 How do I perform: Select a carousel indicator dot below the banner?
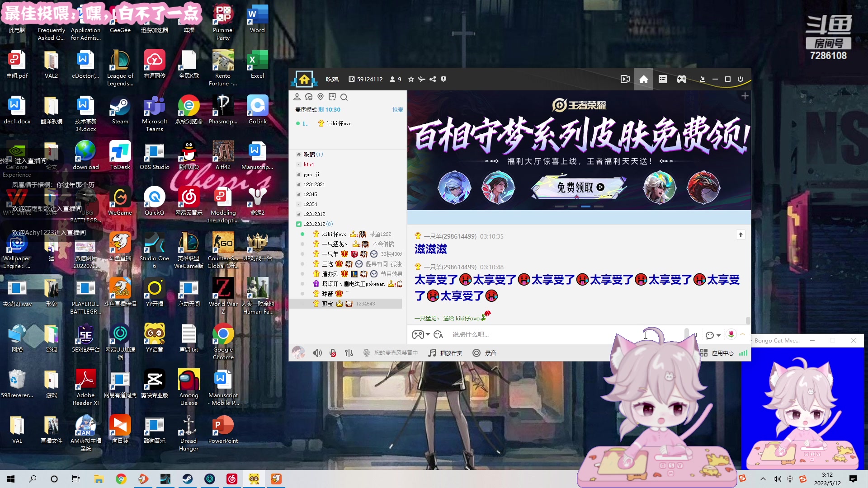click(x=586, y=206)
